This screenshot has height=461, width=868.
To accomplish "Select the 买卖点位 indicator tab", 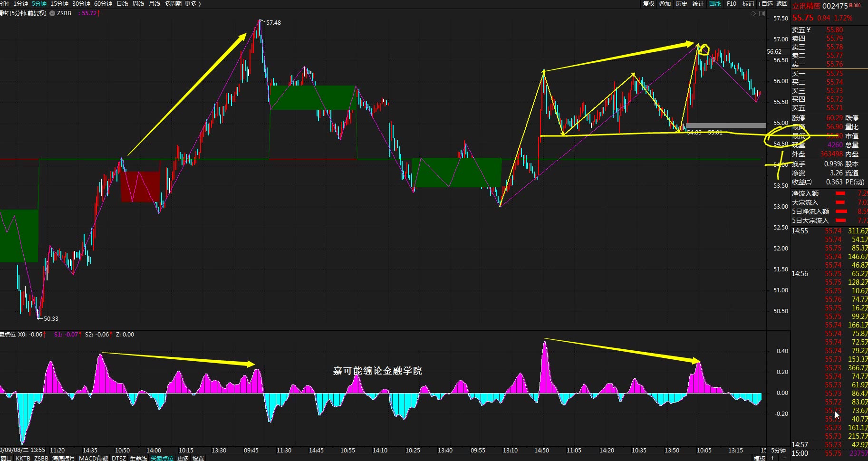I will [162, 458].
